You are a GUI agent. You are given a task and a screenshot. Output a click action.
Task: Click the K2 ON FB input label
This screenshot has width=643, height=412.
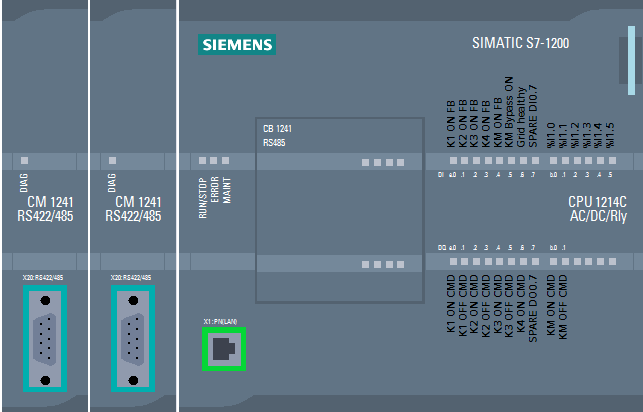[x=463, y=124]
